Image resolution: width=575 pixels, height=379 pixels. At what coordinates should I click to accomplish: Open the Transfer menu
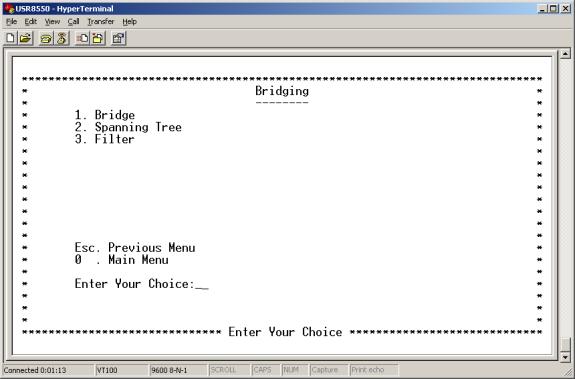[101, 22]
